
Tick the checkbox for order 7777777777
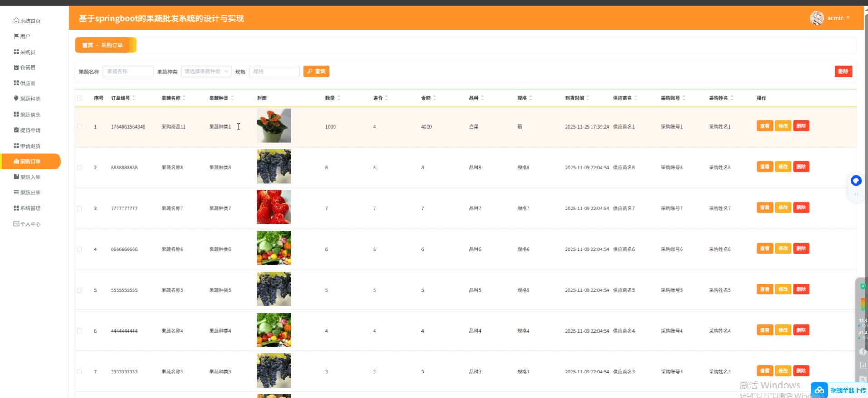[x=79, y=209]
